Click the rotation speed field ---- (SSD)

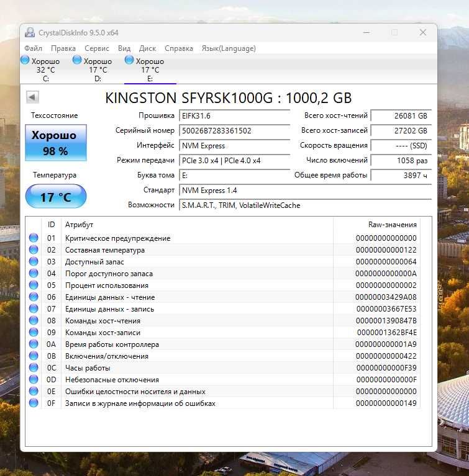(401, 145)
